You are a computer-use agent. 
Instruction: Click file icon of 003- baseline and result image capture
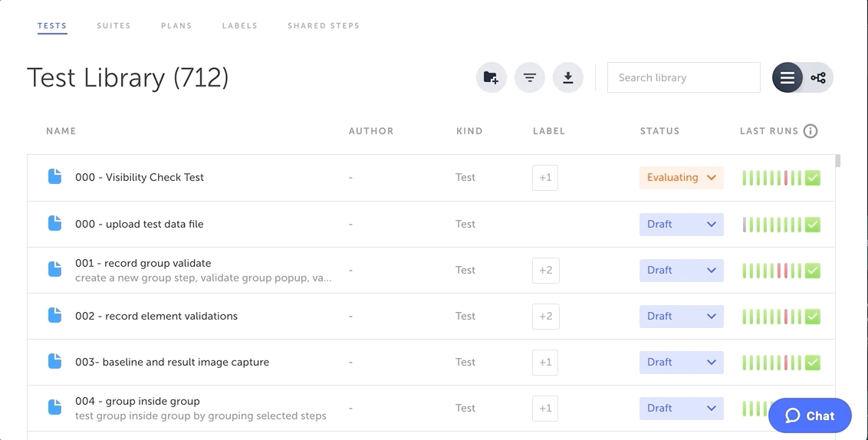55,362
